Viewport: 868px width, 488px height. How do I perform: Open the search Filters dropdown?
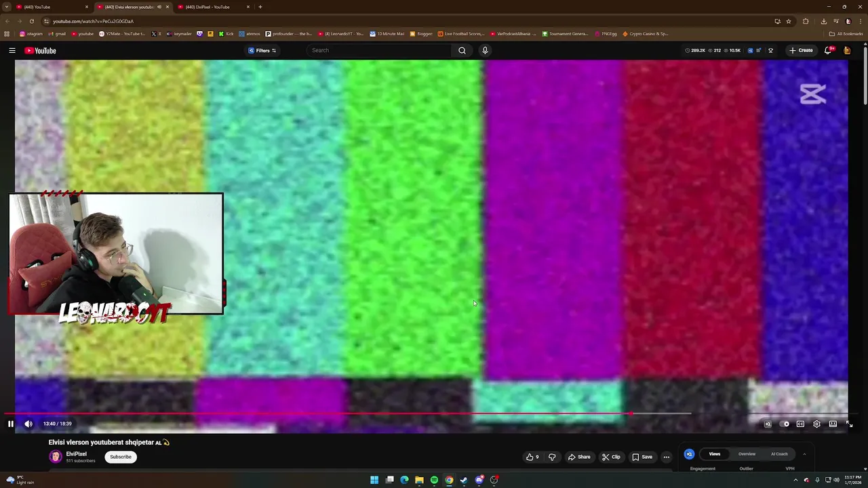click(262, 50)
